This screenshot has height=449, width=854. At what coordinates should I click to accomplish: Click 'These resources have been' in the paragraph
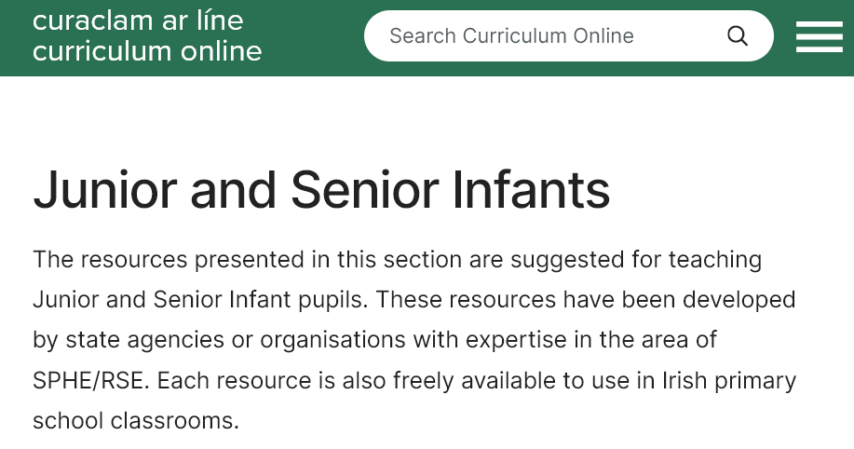click(503, 299)
